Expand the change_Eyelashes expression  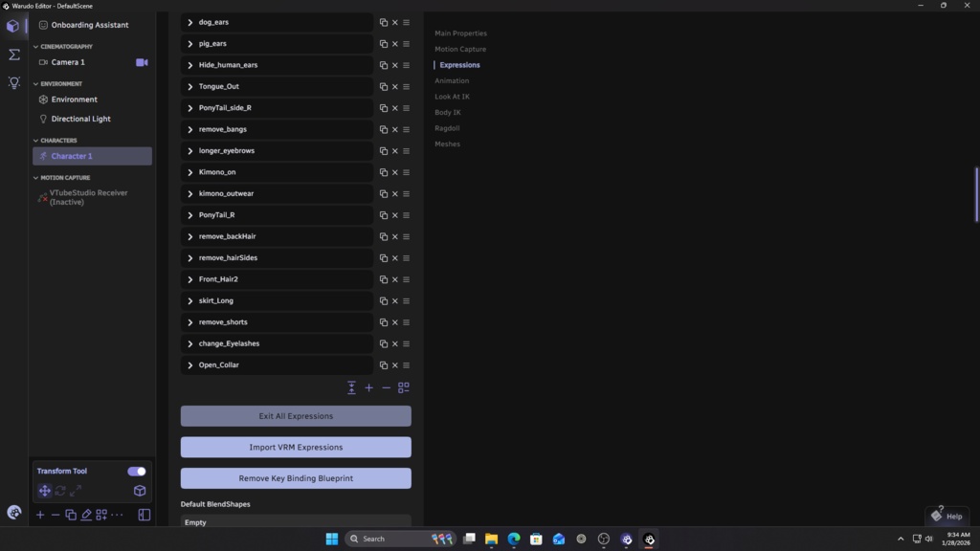(190, 343)
